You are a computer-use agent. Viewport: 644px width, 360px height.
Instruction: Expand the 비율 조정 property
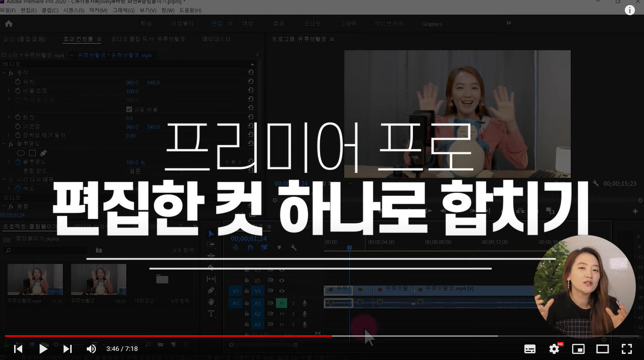tap(9, 91)
